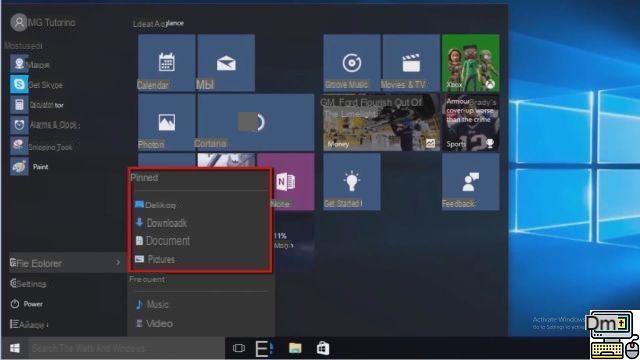Image resolution: width=640 pixels, height=360 pixels.
Task: Click the Life at a glance heading
Action: 158,24
